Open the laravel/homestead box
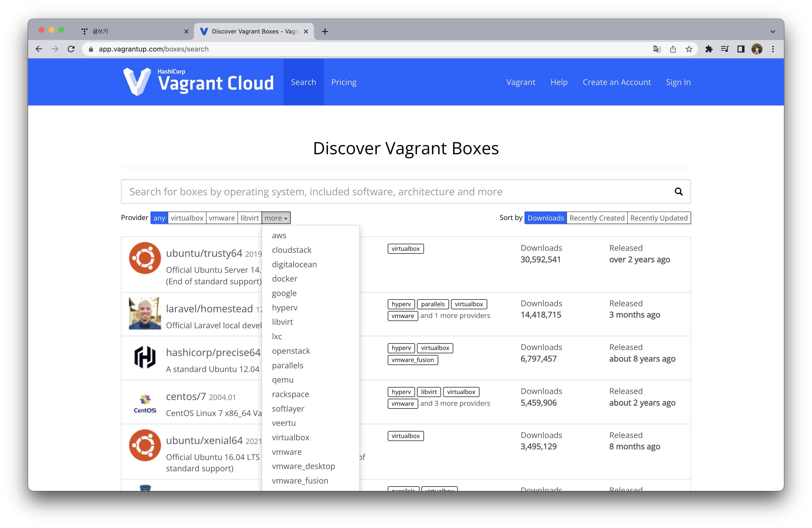 209,309
